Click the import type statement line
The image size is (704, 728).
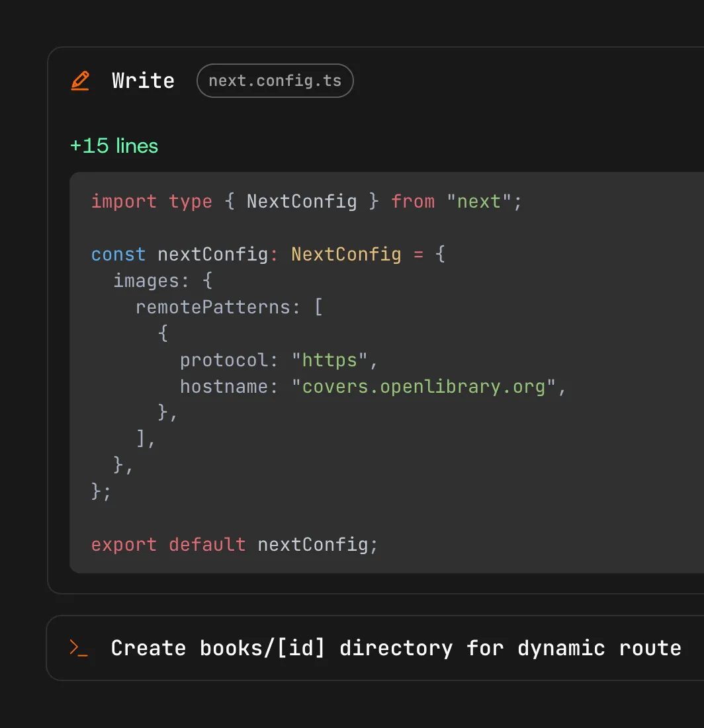tap(306, 201)
